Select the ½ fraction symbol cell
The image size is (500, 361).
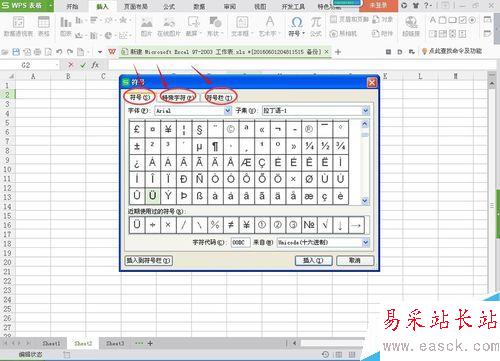[x=325, y=146]
